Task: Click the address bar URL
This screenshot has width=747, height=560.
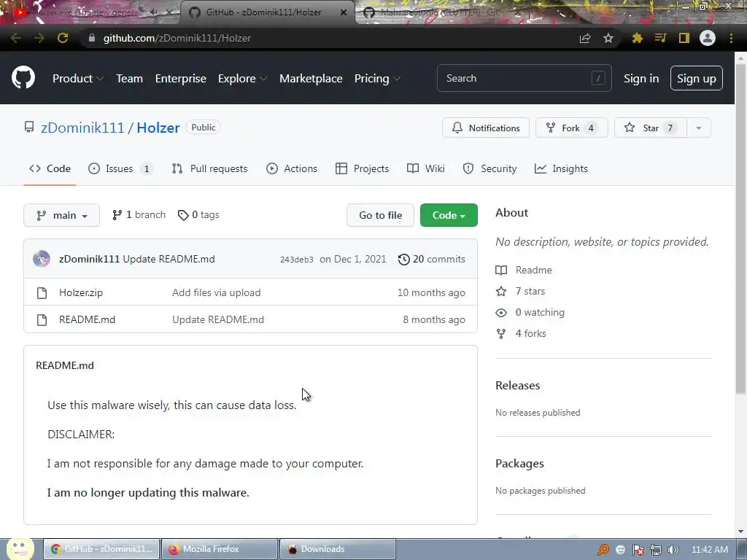Action: [177, 38]
